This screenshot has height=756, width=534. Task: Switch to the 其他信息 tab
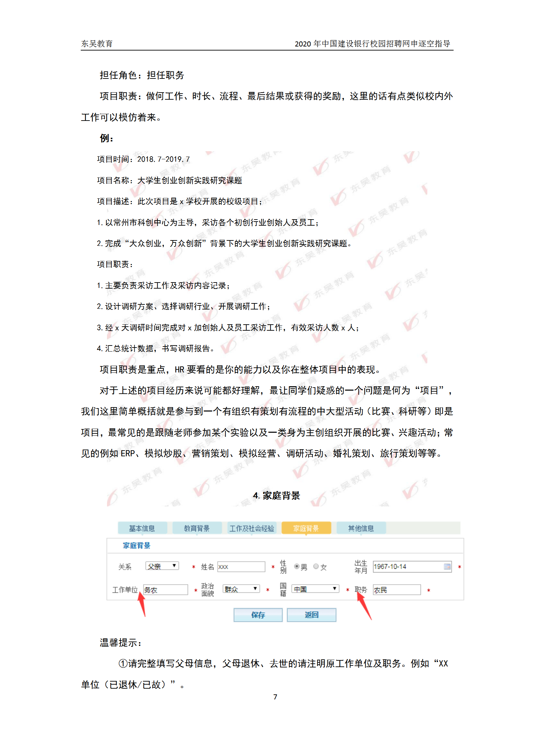point(361,528)
